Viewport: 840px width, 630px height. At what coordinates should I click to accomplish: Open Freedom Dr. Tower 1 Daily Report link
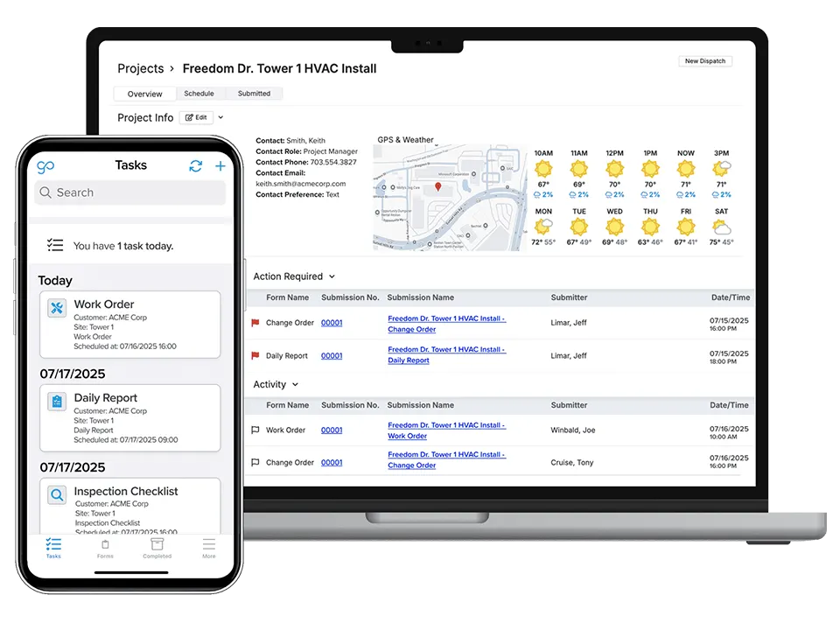point(446,355)
